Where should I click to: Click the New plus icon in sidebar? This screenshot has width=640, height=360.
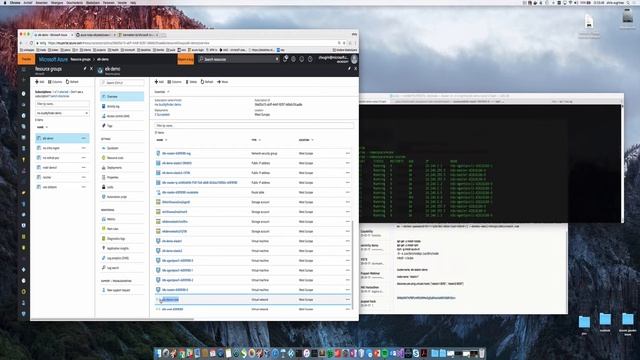coord(24,81)
